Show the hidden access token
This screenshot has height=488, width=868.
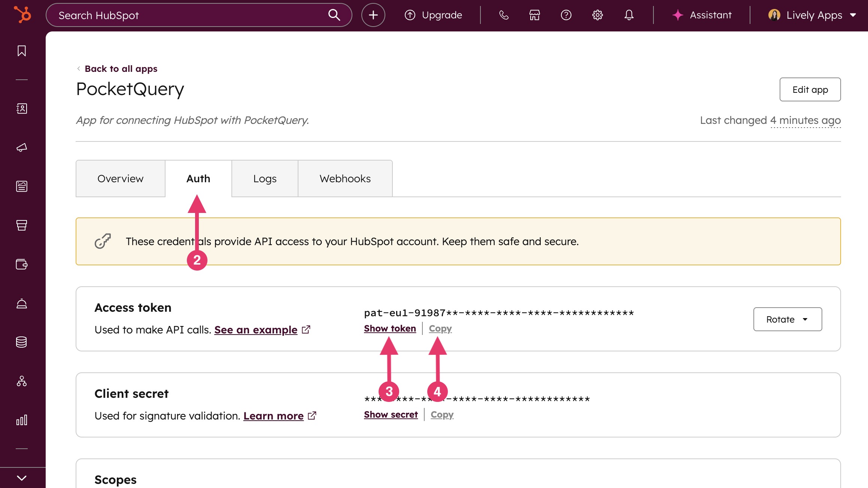(x=390, y=328)
